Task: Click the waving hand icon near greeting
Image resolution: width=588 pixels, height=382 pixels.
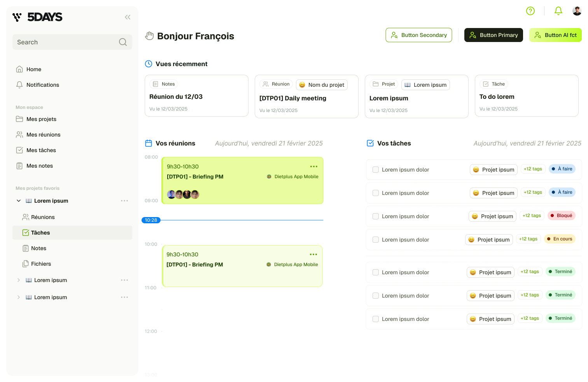Action: pos(149,36)
